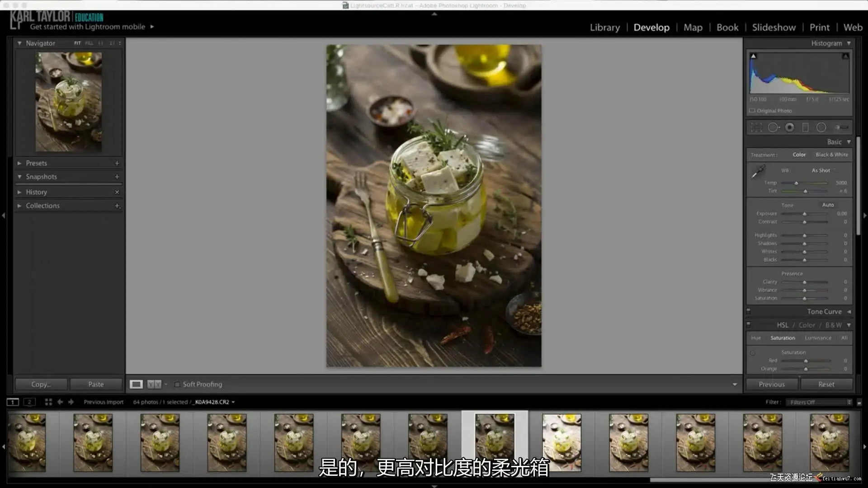Switch to the Library module
Screen dimensions: 868x488
[604, 28]
